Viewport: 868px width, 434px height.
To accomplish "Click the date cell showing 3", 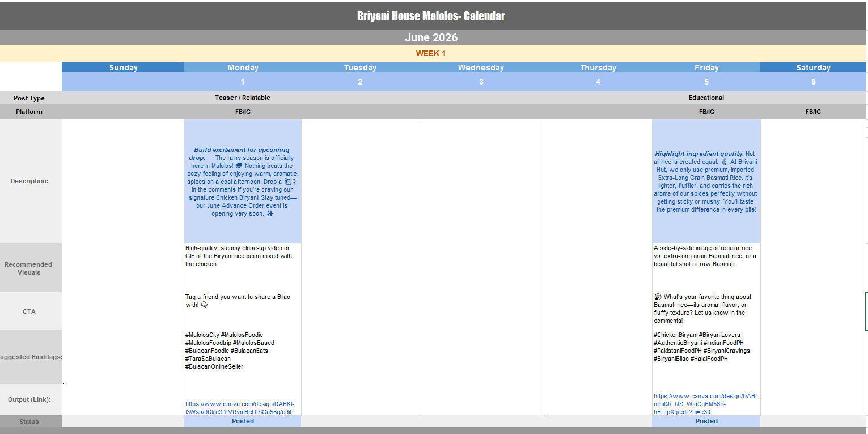I will 481,82.
